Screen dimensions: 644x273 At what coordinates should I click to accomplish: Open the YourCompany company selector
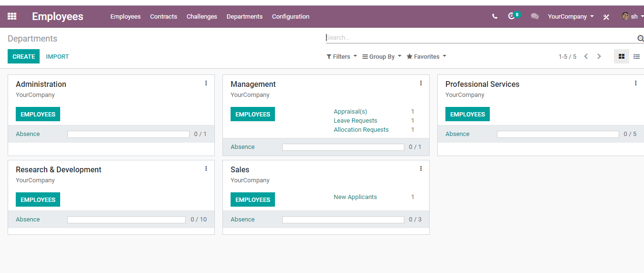click(571, 16)
